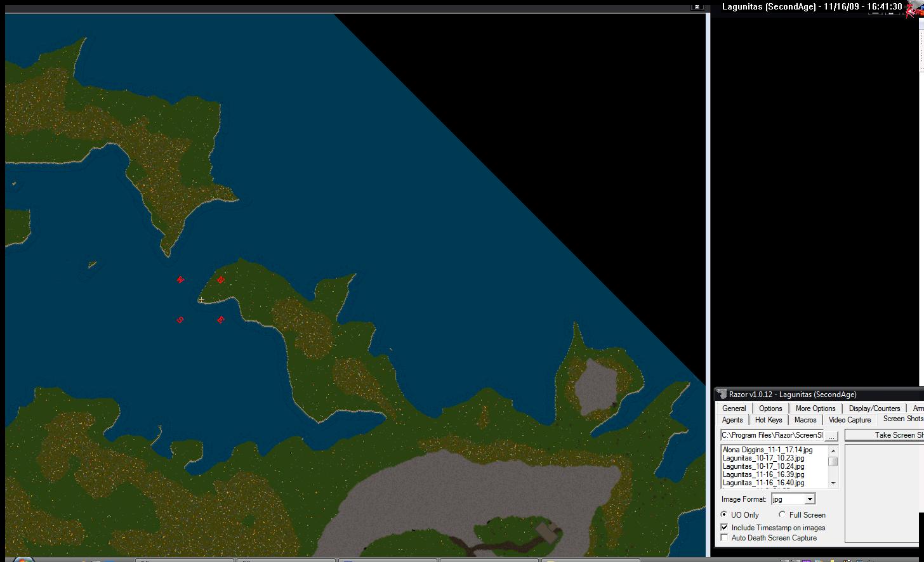This screenshot has width=924, height=562.
Task: Close the map window with the X button
Action: click(x=697, y=7)
